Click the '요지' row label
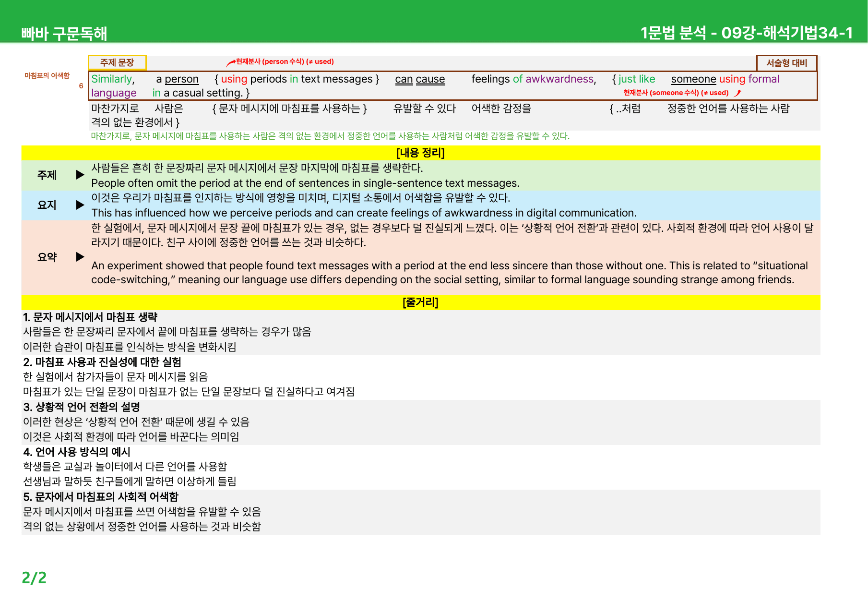 47,205
